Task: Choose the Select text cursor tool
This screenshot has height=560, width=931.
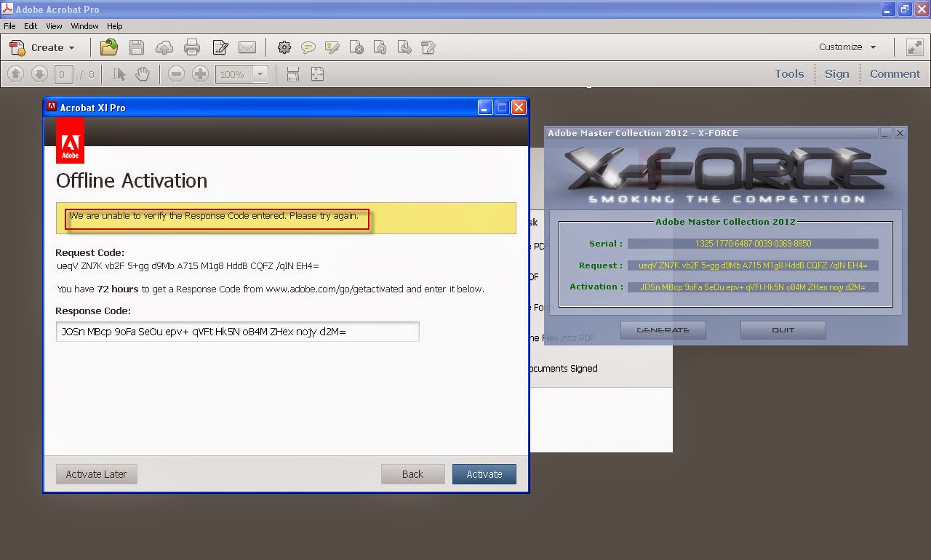Action: (x=120, y=73)
